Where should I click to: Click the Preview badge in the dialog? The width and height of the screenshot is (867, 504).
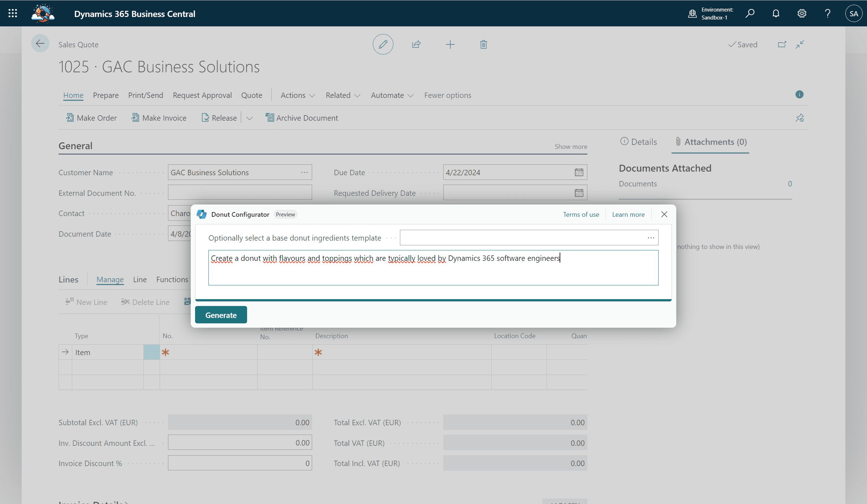pyautogui.click(x=285, y=215)
